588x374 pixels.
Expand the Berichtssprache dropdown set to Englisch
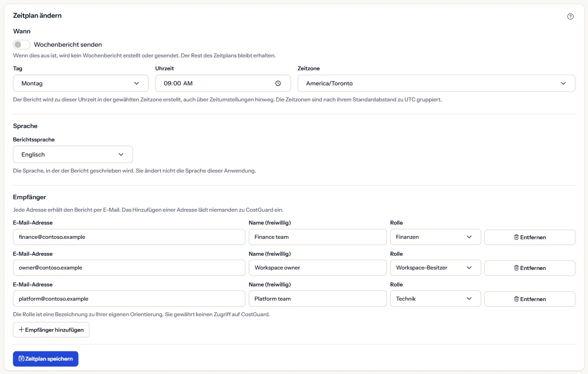[73, 154]
